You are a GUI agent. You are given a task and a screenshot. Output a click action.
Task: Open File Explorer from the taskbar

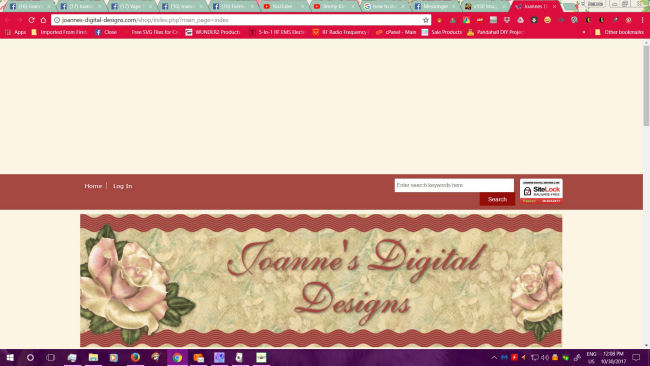93,357
